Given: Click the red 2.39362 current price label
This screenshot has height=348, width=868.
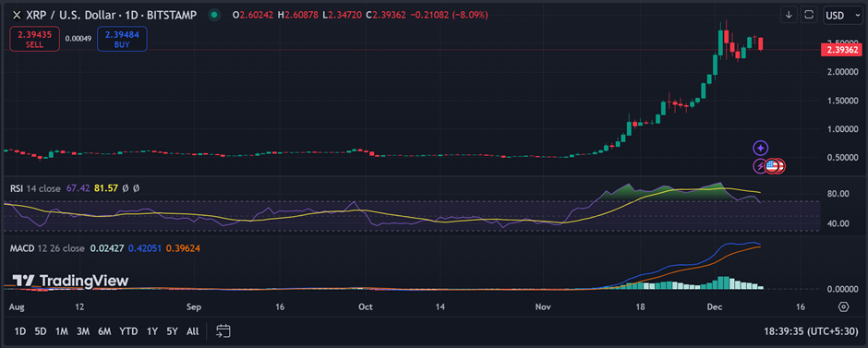Looking at the screenshot, I should click(x=841, y=50).
